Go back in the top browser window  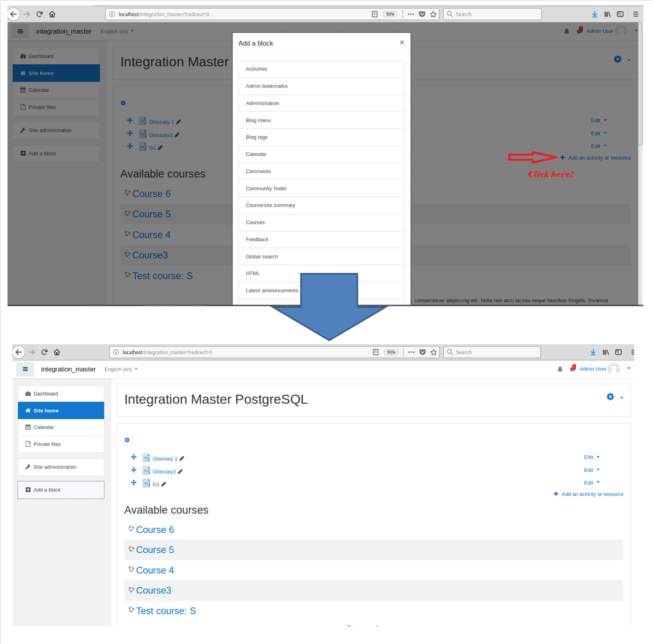(x=14, y=14)
